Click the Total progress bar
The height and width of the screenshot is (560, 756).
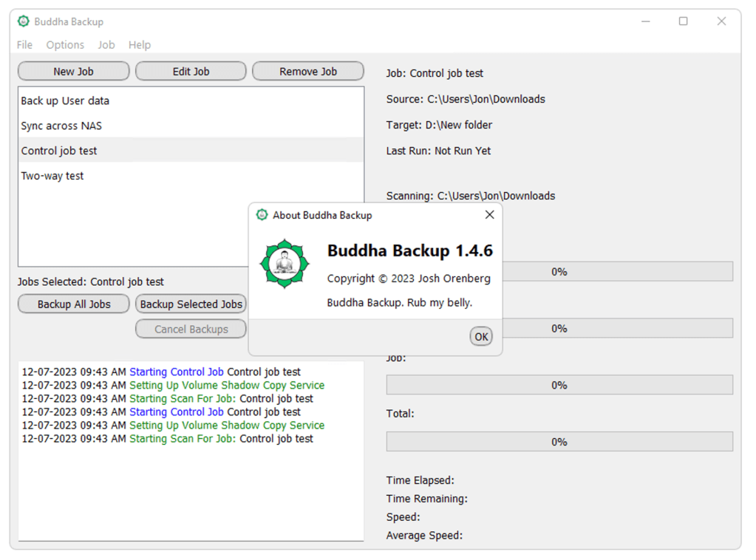559,442
